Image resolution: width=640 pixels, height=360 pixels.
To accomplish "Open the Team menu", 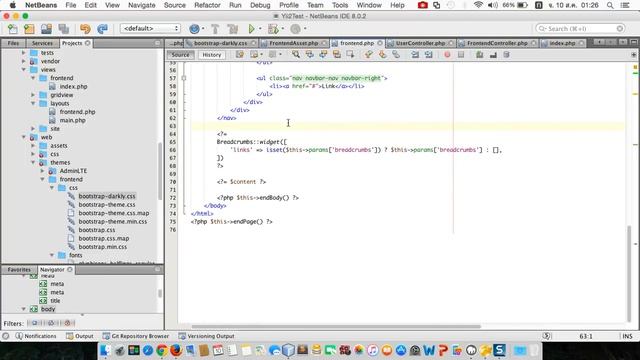I will [x=315, y=5].
